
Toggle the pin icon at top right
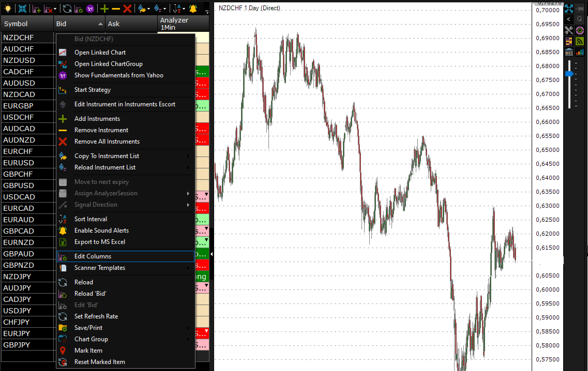click(x=580, y=9)
